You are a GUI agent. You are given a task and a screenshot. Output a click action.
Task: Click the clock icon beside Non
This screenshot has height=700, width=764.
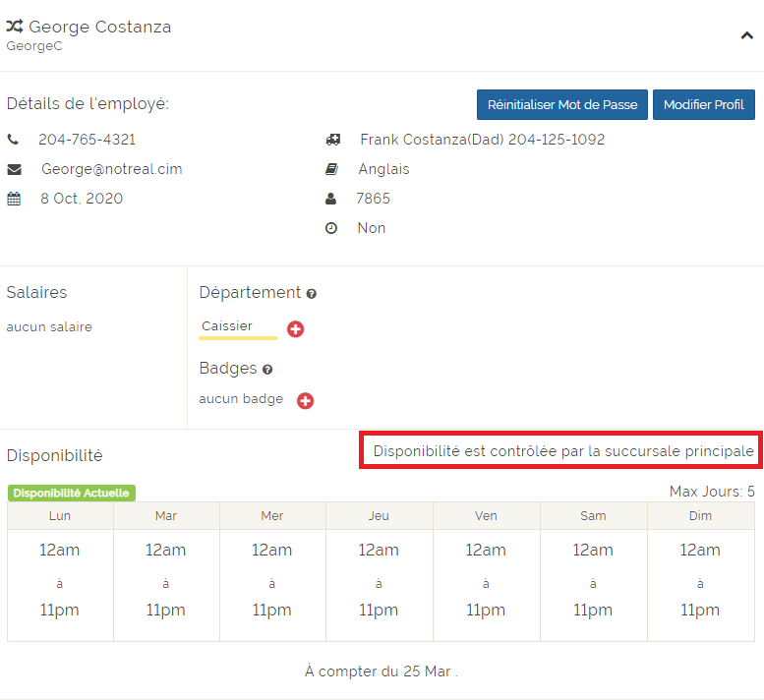(331, 228)
